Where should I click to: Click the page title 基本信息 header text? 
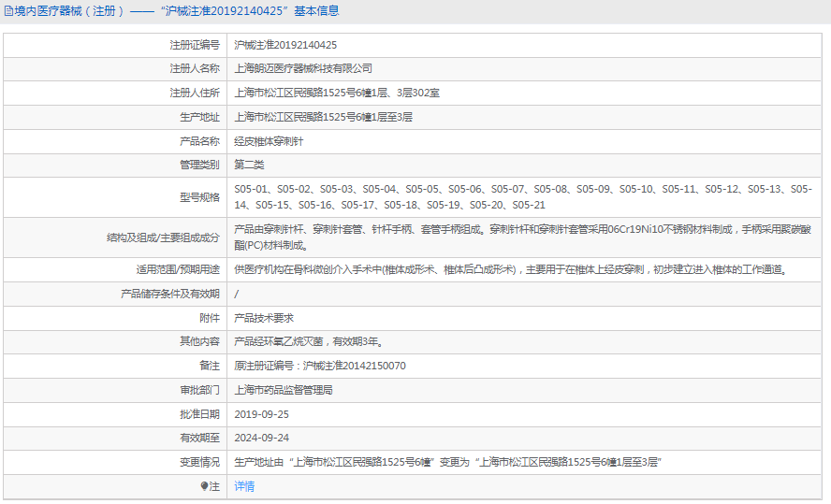[x=317, y=11]
